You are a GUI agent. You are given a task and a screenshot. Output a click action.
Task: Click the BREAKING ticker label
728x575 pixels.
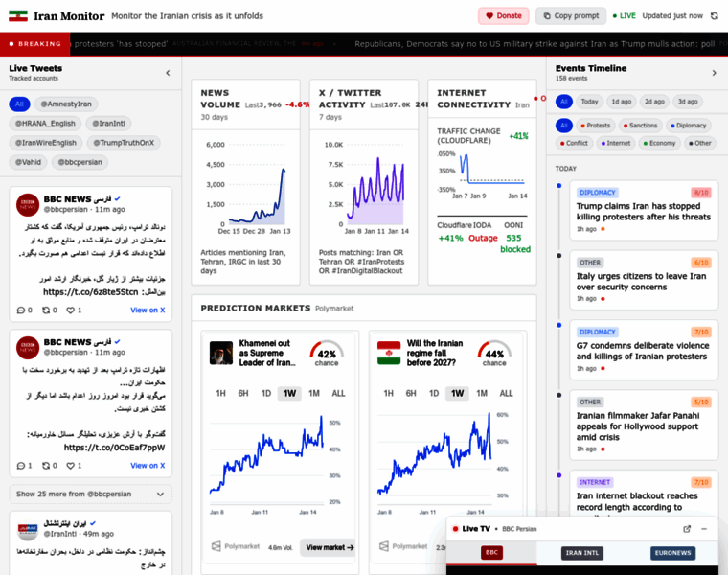pyautogui.click(x=35, y=44)
